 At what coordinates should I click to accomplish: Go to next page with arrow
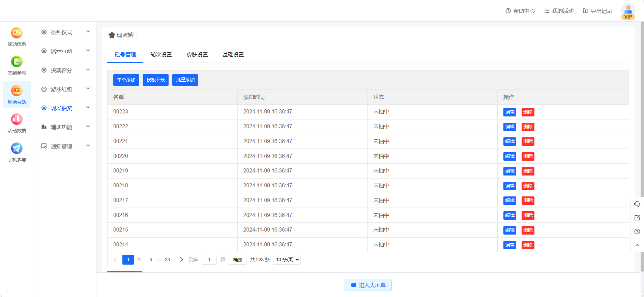pos(181,260)
